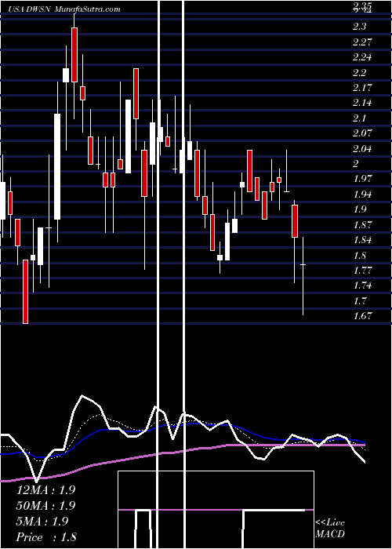
Task: Click the 1.74 price axis label
Action: (x=362, y=285)
